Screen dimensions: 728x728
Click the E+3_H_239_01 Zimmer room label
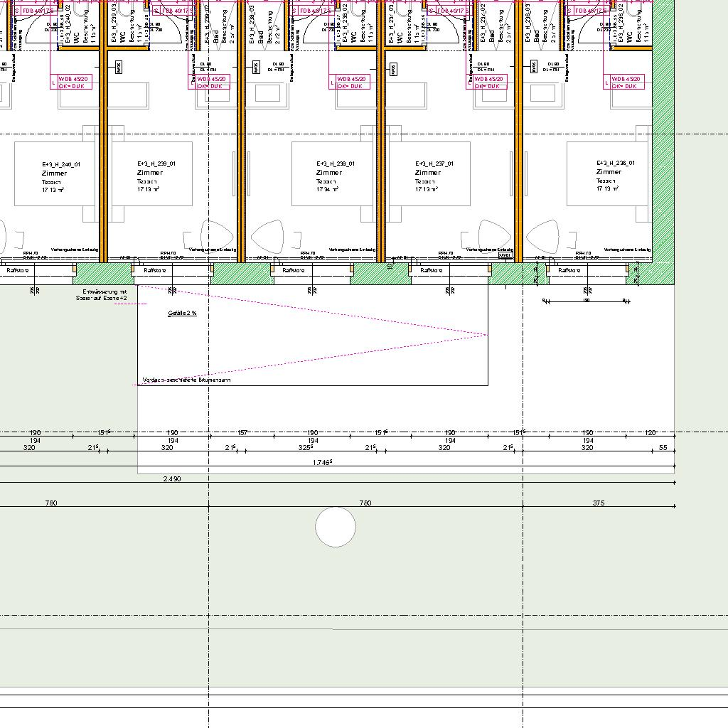pyautogui.click(x=150, y=173)
